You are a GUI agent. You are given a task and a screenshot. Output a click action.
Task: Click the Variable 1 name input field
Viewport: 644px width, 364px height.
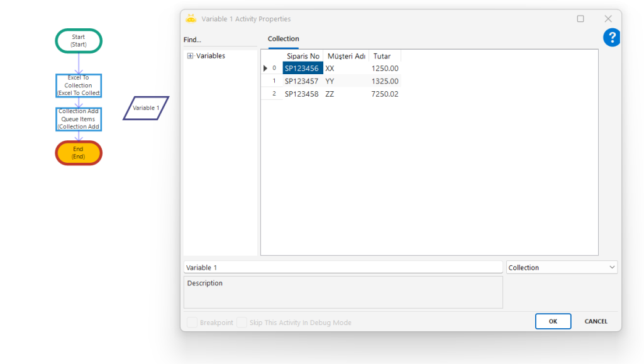point(343,267)
